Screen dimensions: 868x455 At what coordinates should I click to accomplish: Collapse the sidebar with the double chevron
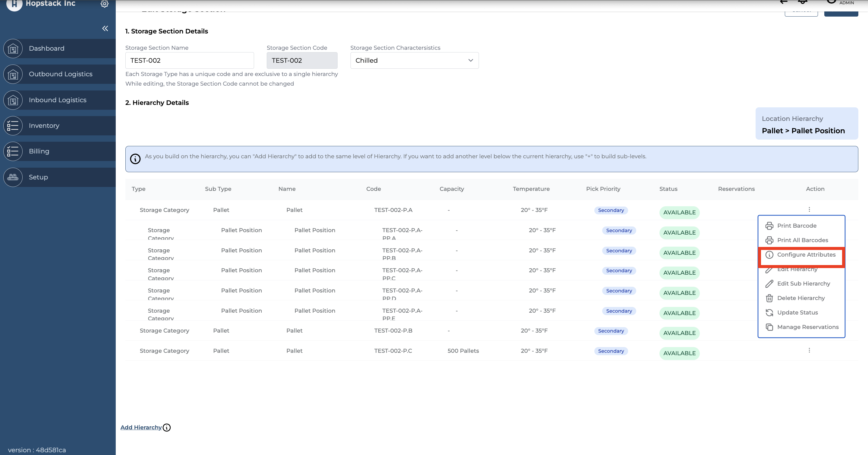click(105, 28)
